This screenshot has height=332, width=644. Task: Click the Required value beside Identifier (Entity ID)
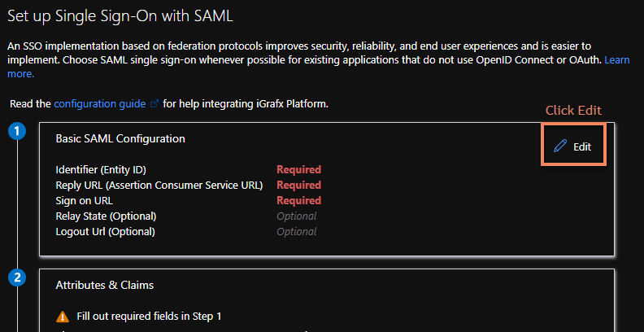(x=298, y=170)
